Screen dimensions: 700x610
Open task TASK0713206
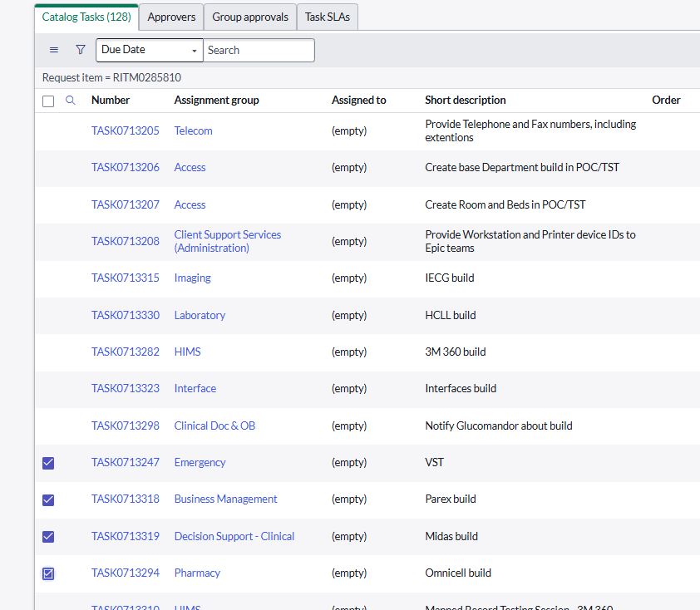point(126,167)
